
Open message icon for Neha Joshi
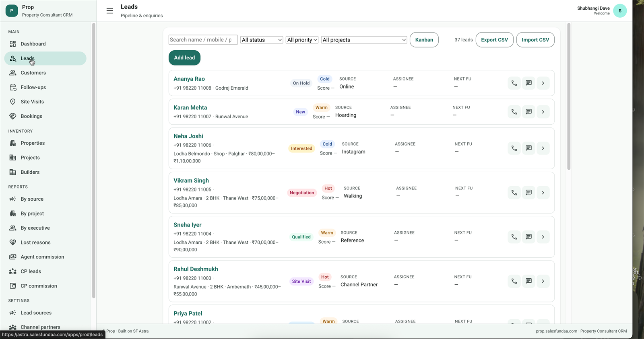click(528, 148)
